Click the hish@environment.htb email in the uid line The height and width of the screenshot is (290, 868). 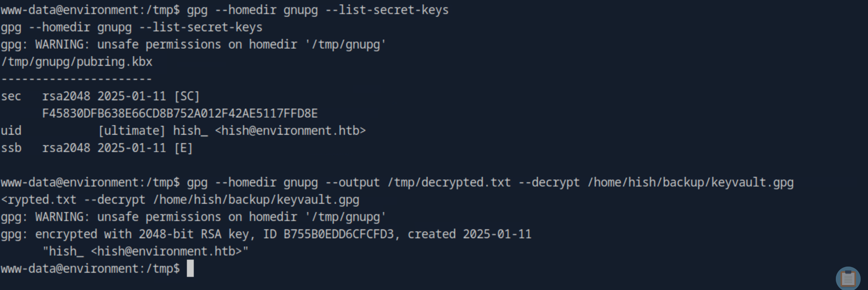pos(290,131)
